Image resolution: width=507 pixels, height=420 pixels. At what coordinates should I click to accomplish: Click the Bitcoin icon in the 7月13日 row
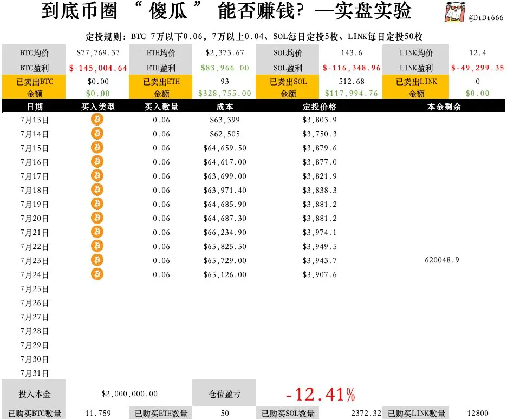pos(97,120)
